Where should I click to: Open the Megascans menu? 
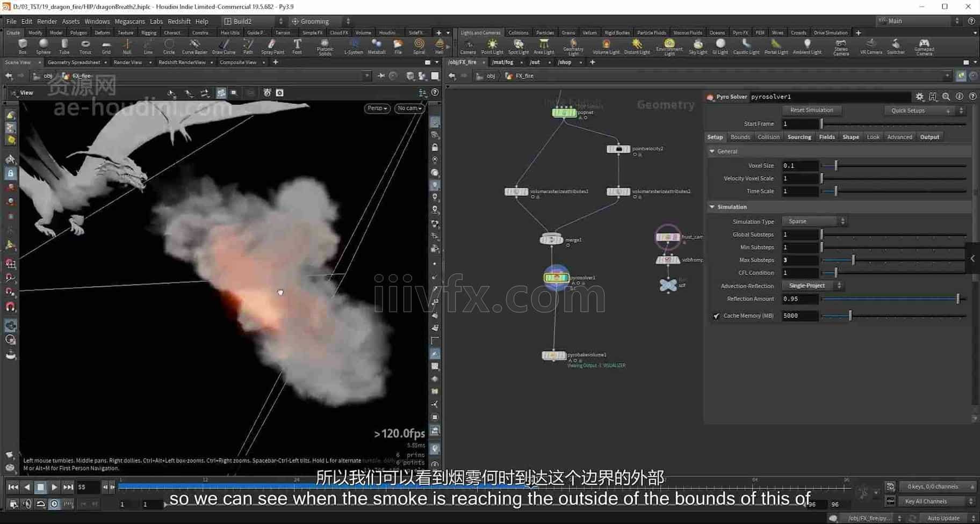pos(129,21)
